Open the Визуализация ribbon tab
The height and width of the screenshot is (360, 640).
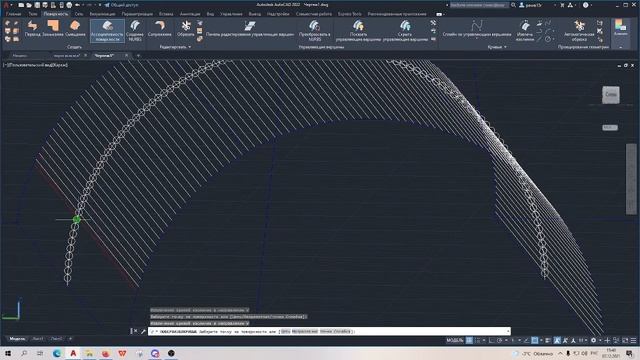point(102,14)
